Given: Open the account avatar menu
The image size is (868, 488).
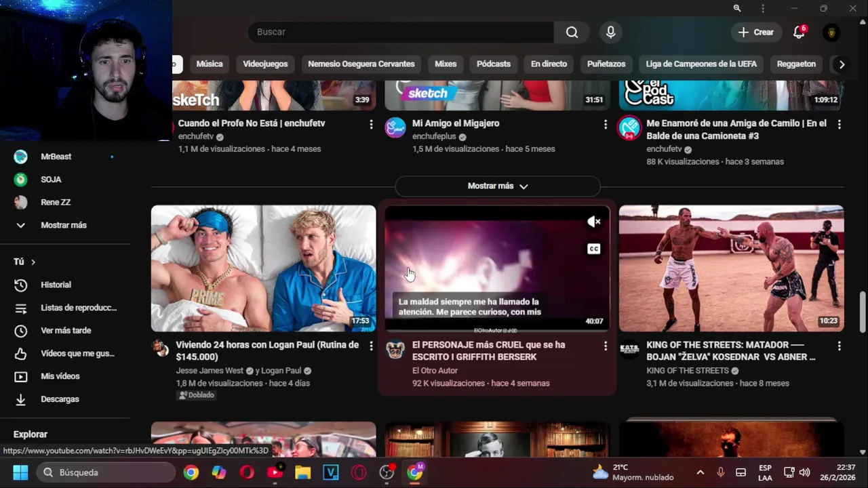Looking at the screenshot, I should [831, 32].
